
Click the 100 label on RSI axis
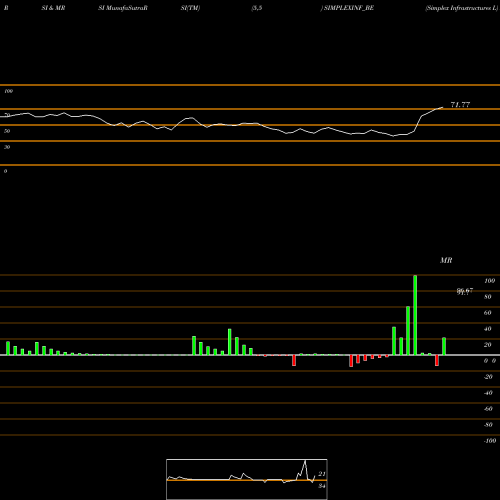point(8,91)
